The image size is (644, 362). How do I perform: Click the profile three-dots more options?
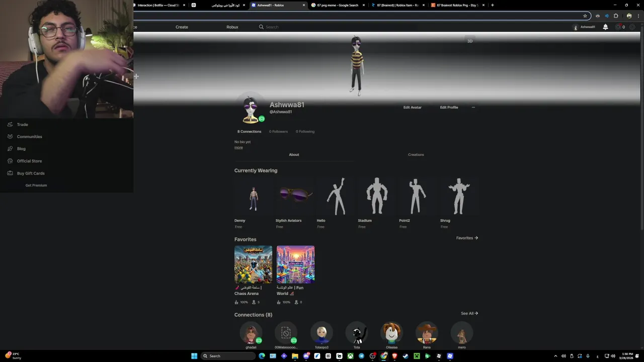[x=473, y=107]
